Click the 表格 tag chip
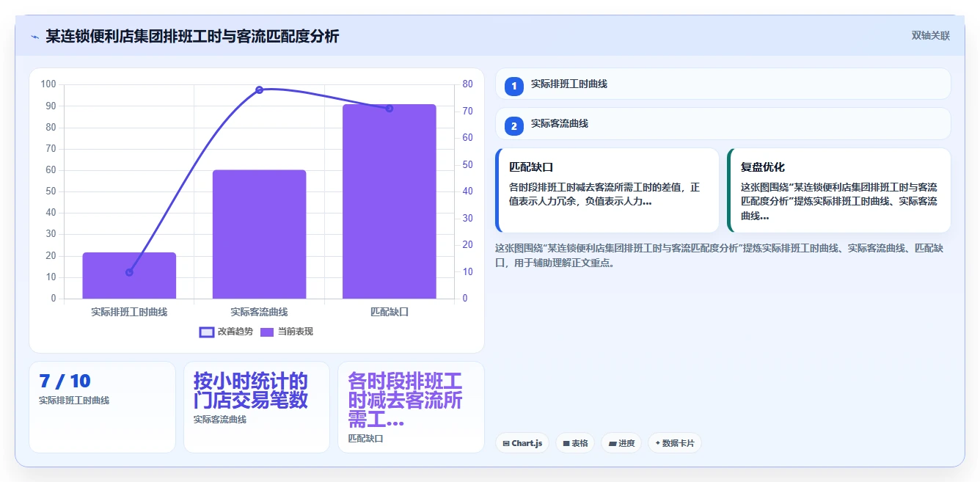Screen dimensions: 980x482 pyautogui.click(x=575, y=443)
